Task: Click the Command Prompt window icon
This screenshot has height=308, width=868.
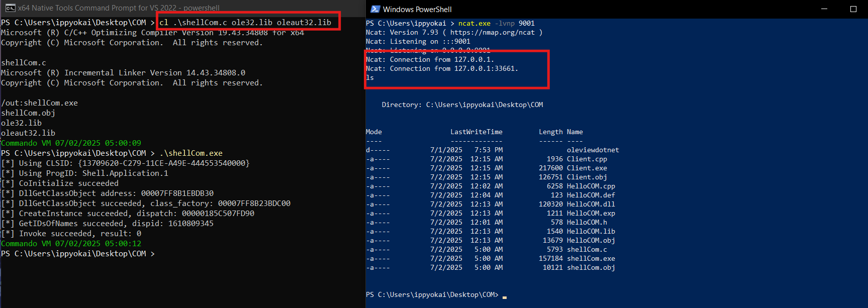Action: (10, 8)
